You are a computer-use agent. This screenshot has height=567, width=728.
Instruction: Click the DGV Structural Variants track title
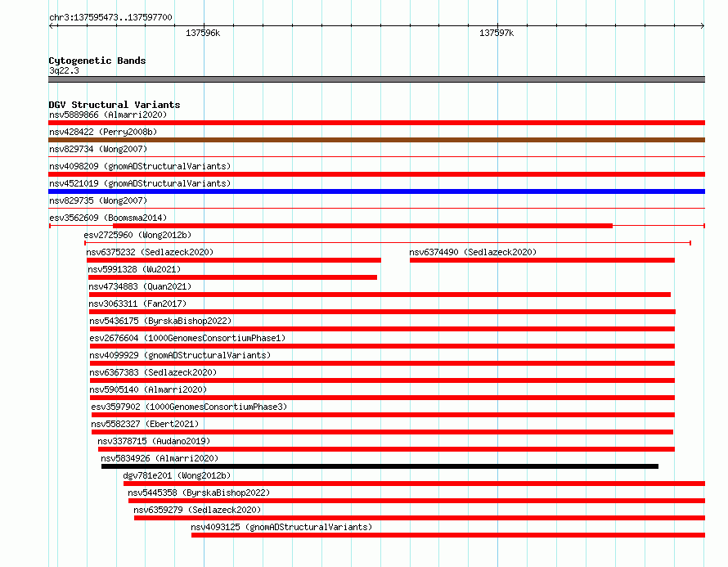(x=115, y=105)
